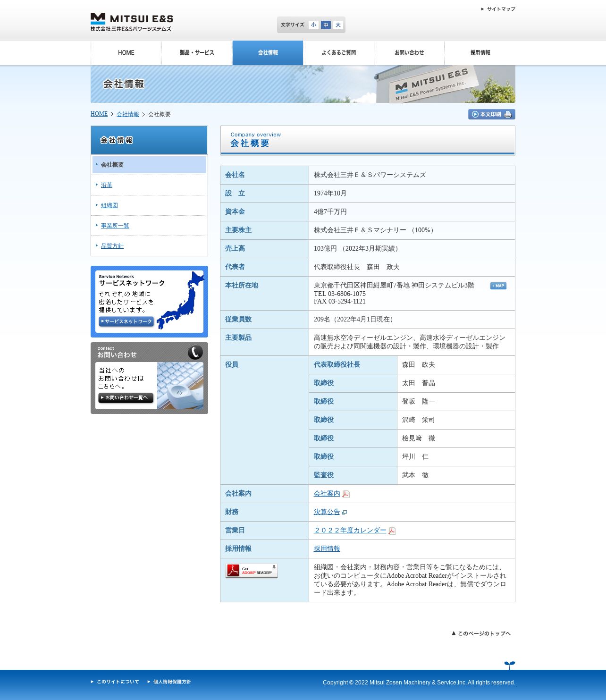The image size is (606, 700).
Task: Open the サイトマップ link
Action: tap(498, 9)
